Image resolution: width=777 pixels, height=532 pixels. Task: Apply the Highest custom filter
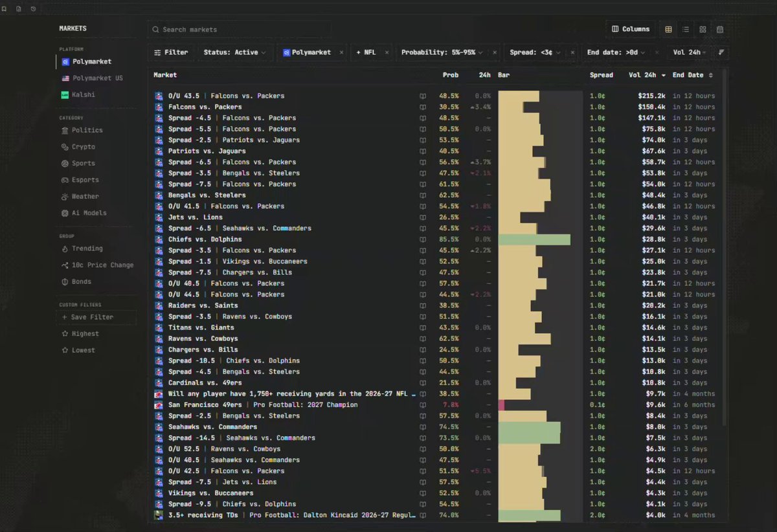80,334
